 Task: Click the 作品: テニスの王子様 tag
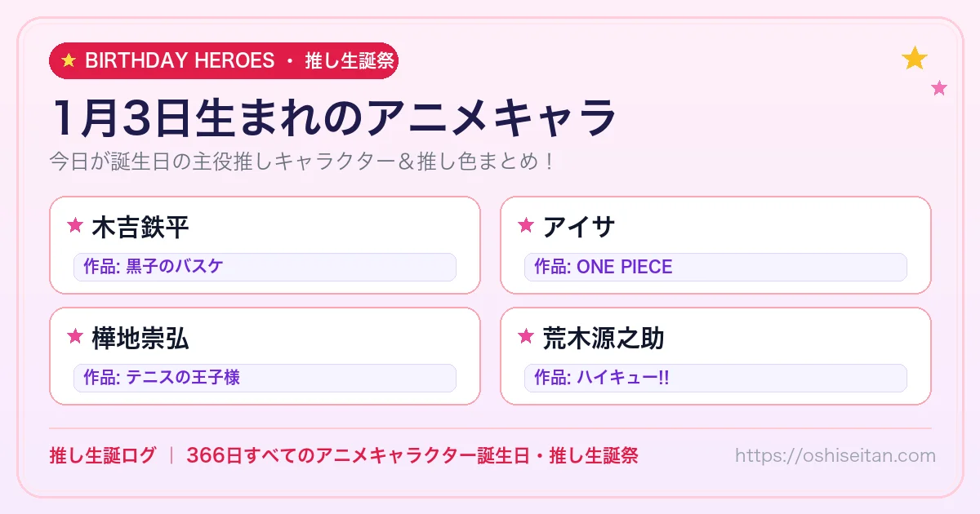pyautogui.click(x=265, y=378)
